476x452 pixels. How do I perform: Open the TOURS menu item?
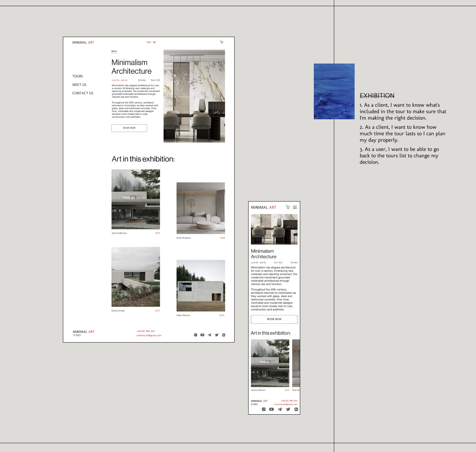pos(78,76)
